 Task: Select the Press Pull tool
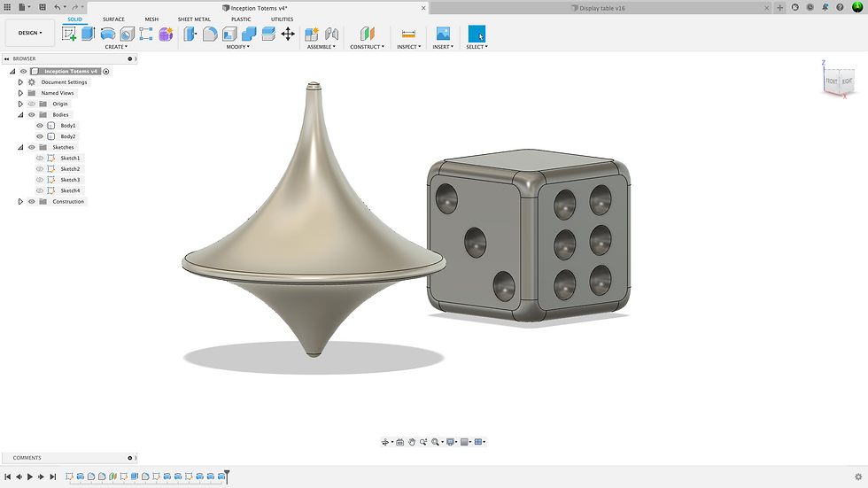190,34
